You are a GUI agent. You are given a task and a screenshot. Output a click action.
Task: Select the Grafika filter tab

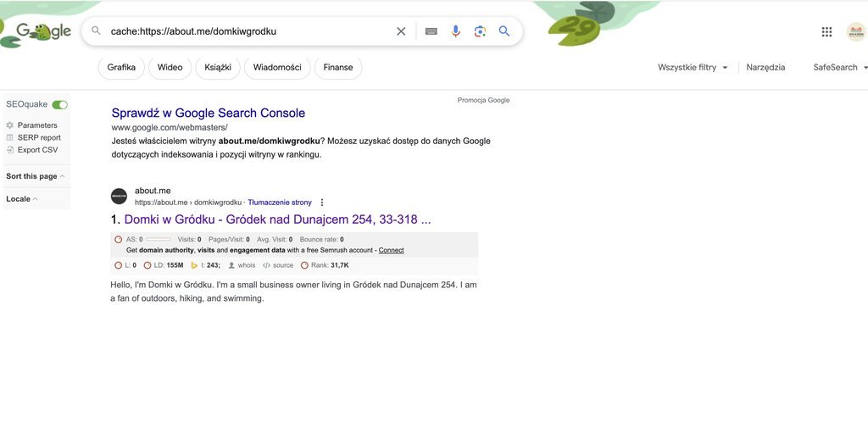pyautogui.click(x=121, y=68)
